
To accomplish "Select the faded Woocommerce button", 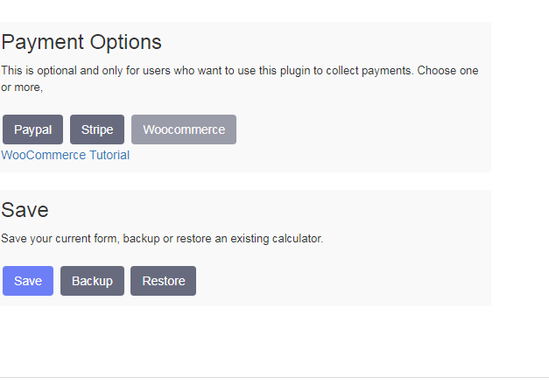I will [x=184, y=129].
